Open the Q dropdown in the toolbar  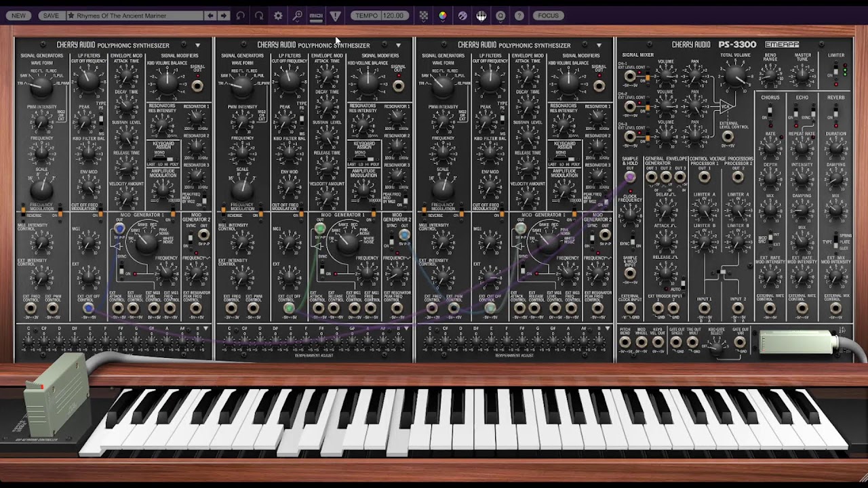coord(500,16)
